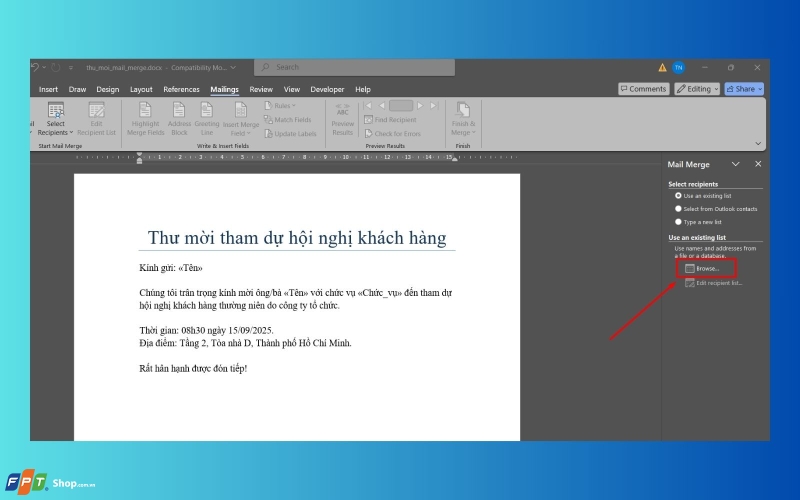Click Preview Results
The height and width of the screenshot is (500, 800).
[x=342, y=119]
